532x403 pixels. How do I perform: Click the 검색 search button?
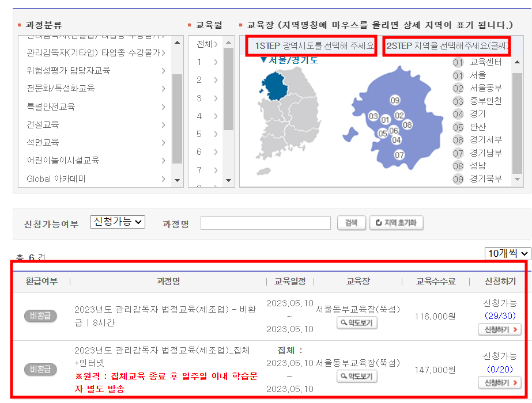click(350, 222)
